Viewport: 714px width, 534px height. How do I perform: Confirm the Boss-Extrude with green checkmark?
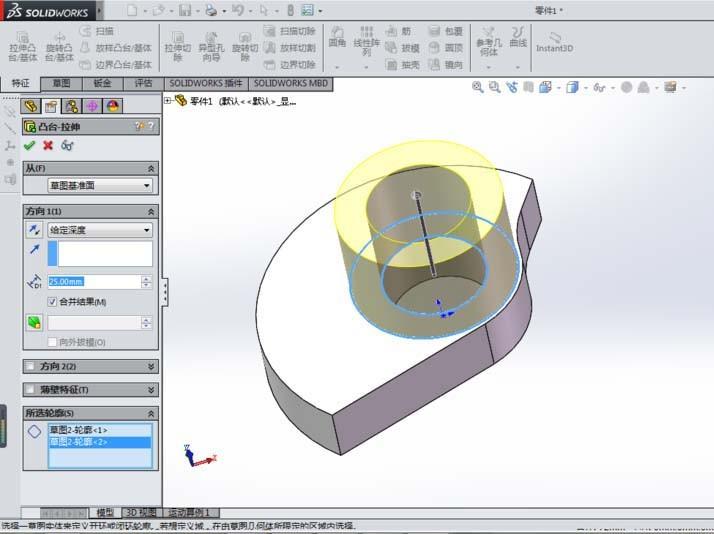(x=30, y=145)
